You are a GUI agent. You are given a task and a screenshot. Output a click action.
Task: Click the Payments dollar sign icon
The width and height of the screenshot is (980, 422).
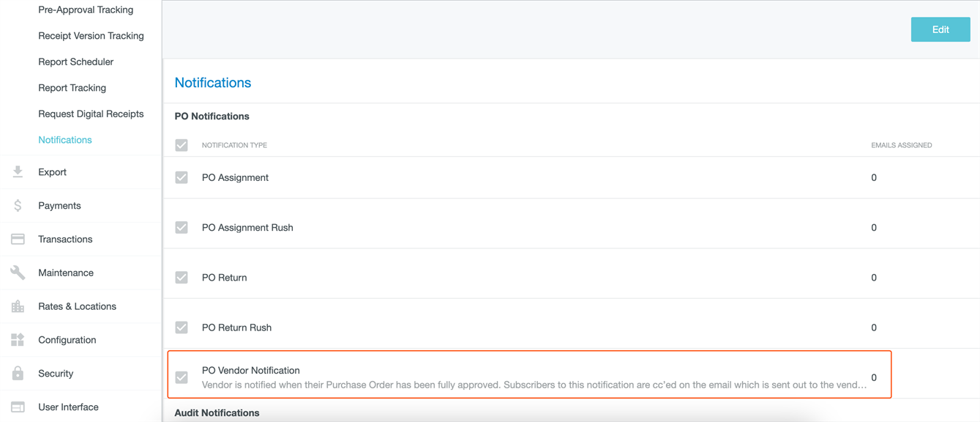point(18,206)
